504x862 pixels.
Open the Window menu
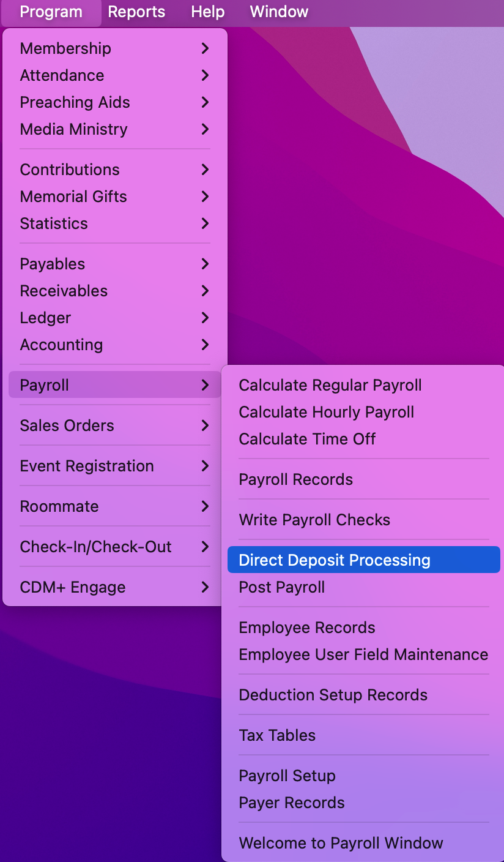(279, 12)
